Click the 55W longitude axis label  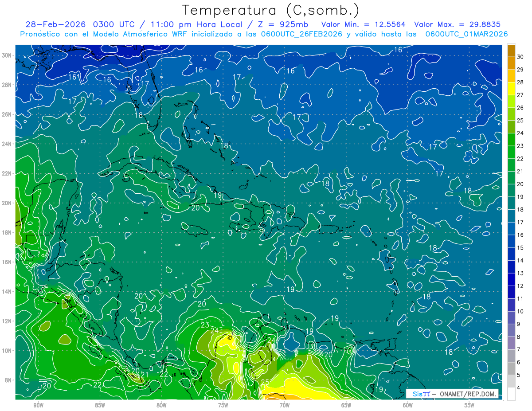[x=469, y=405]
